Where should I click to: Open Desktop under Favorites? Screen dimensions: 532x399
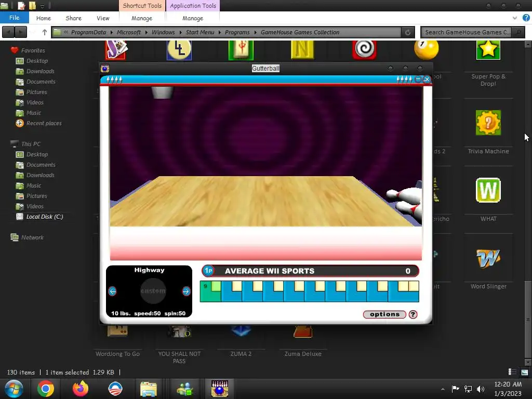(x=37, y=61)
